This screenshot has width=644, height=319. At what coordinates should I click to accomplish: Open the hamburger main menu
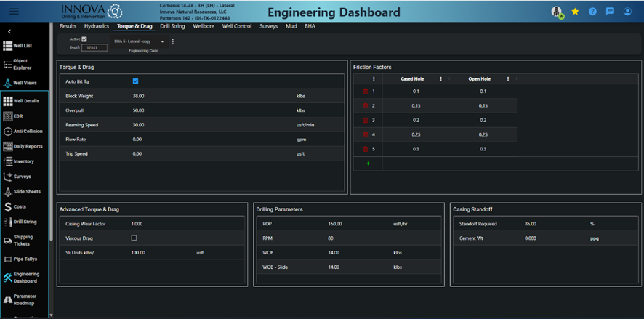pos(14,12)
